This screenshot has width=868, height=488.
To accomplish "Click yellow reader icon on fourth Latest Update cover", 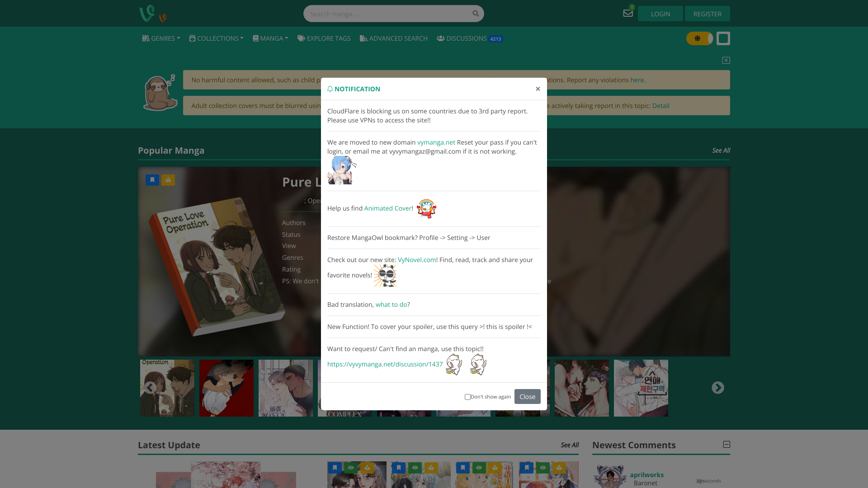I will coord(559,468).
